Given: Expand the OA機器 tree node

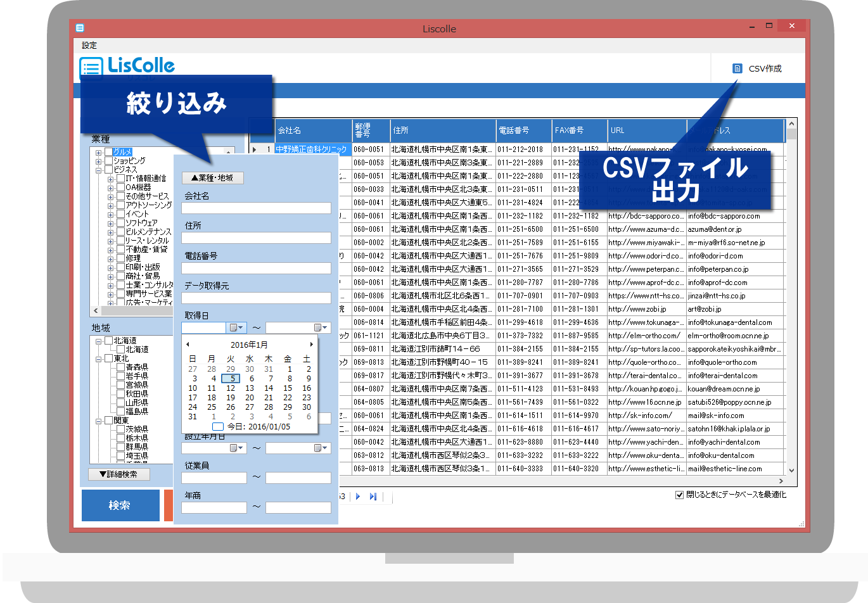Looking at the screenshot, I should 110,188.
